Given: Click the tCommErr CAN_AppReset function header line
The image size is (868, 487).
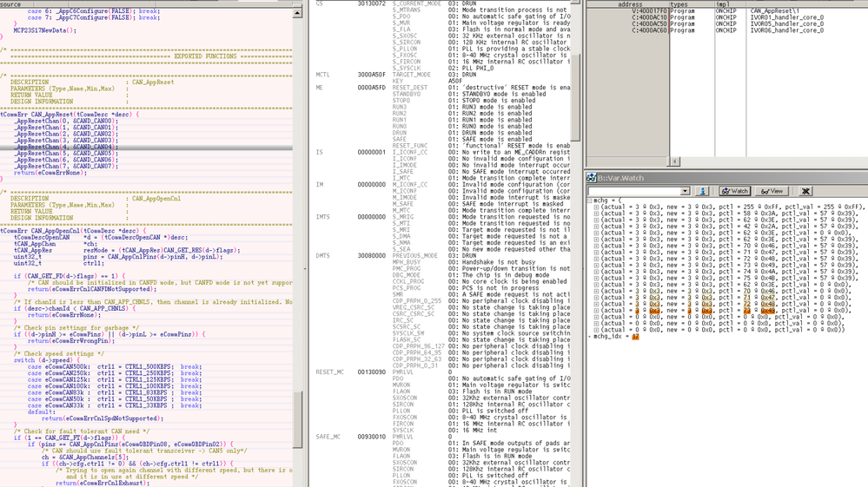Looking at the screenshot, I should point(70,115).
